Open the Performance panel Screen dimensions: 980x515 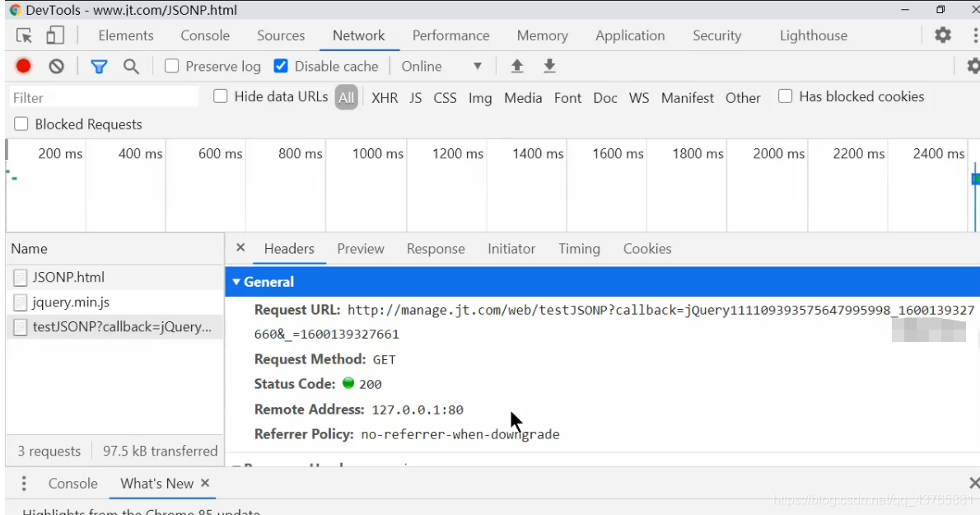(x=450, y=35)
